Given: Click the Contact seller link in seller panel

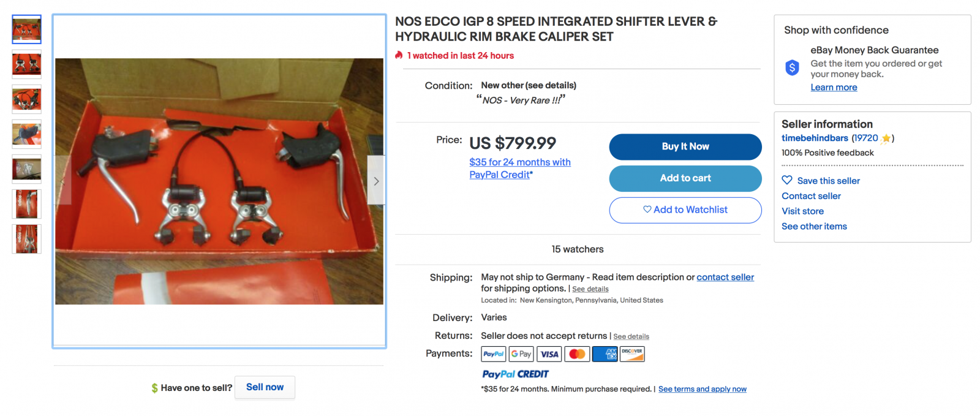Looking at the screenshot, I should pyautogui.click(x=811, y=196).
